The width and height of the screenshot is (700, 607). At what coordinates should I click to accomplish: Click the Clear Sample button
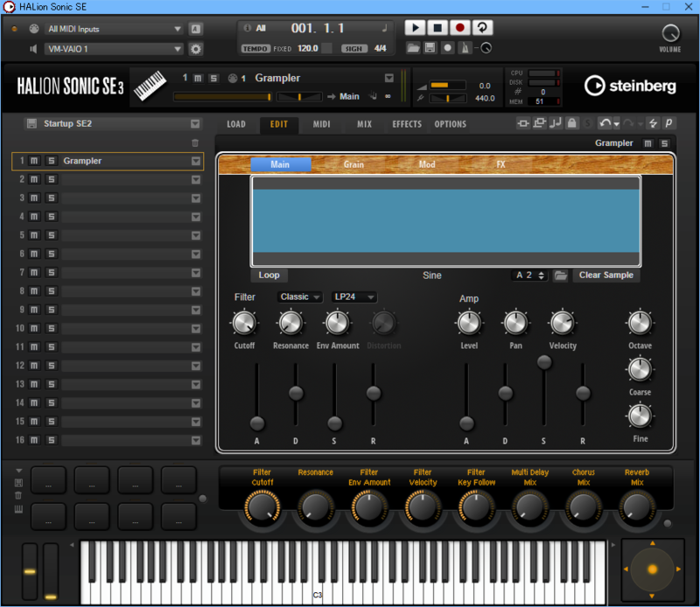(x=605, y=276)
